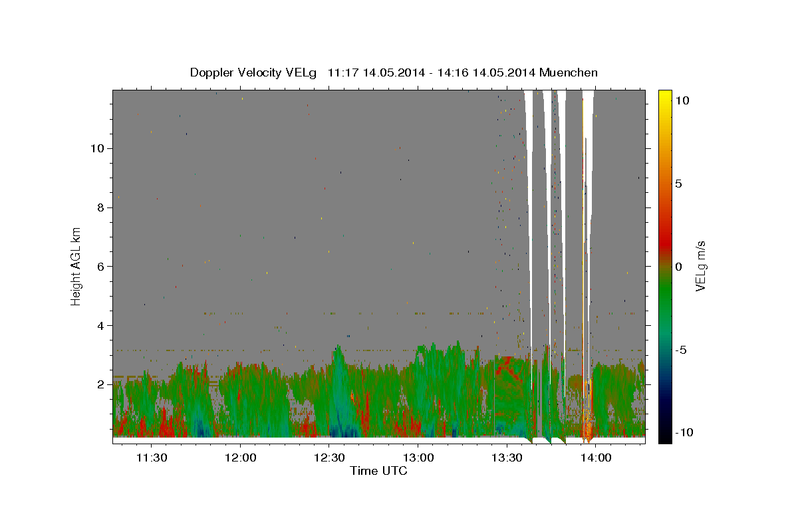Click the 'Time UTC' axis title
Viewport: 798px width, 532px height.
pos(378,471)
